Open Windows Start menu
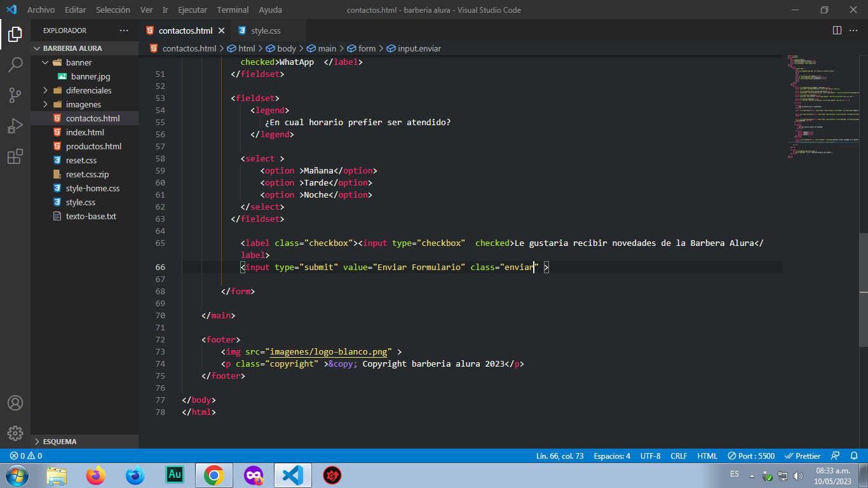868x488 pixels. click(x=16, y=475)
